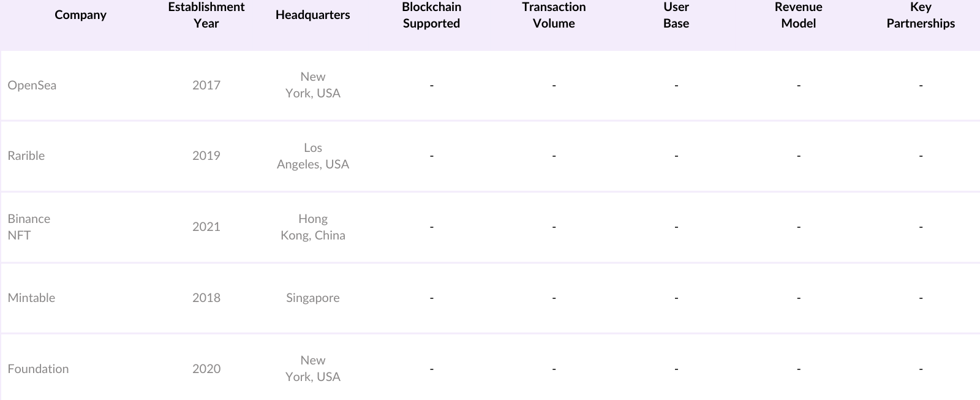Screen dimensions: 980x400
Task: Select the Transaction Volume header
Action: pos(554,15)
